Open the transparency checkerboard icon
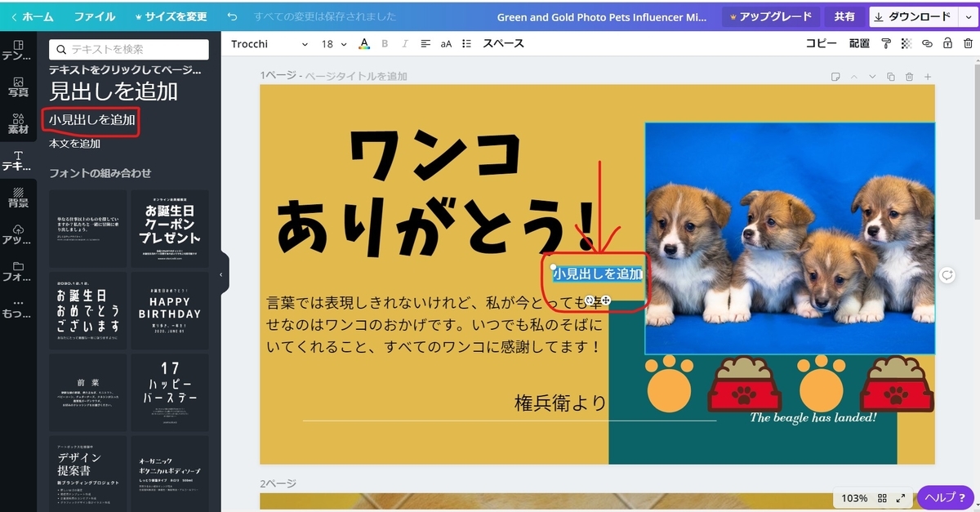 [906, 43]
